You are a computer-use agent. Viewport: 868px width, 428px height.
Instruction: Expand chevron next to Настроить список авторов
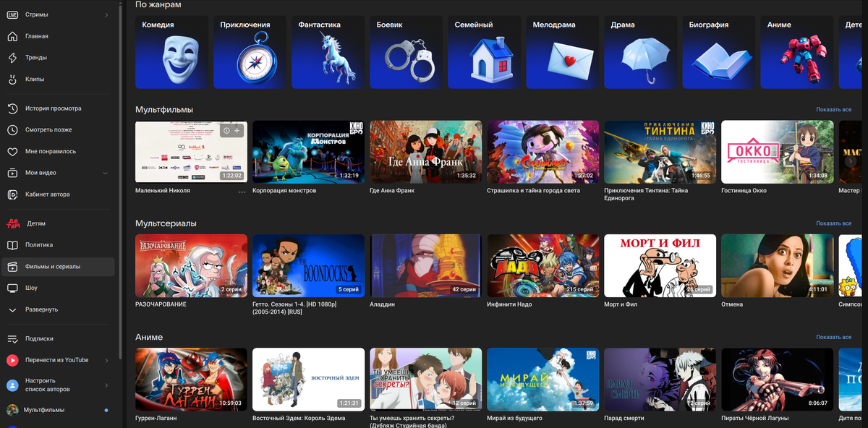pyautogui.click(x=106, y=385)
